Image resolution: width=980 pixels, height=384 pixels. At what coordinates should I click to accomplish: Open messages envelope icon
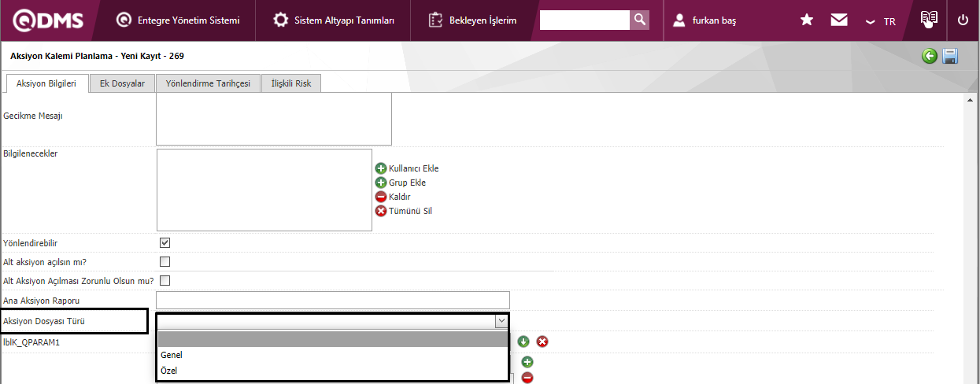coord(839,20)
